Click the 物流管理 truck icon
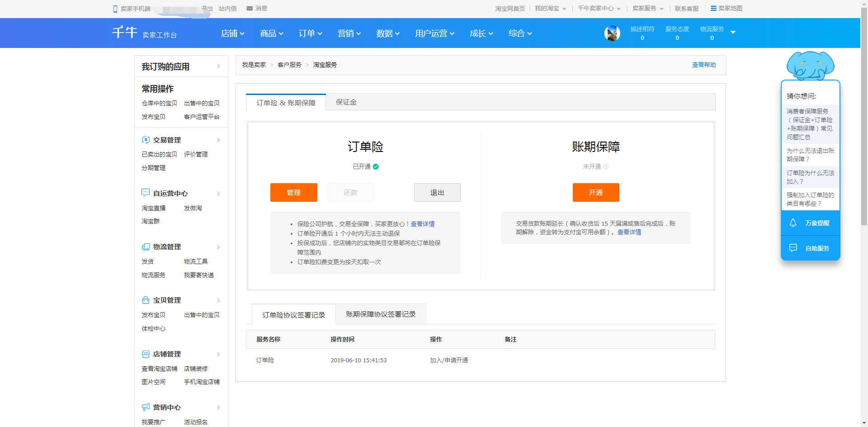The image size is (868, 427). (146, 247)
